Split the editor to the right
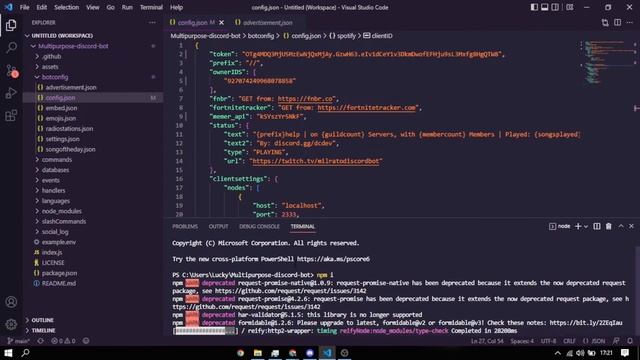Image resolution: width=640 pixels, height=360 pixels. pos(618,22)
